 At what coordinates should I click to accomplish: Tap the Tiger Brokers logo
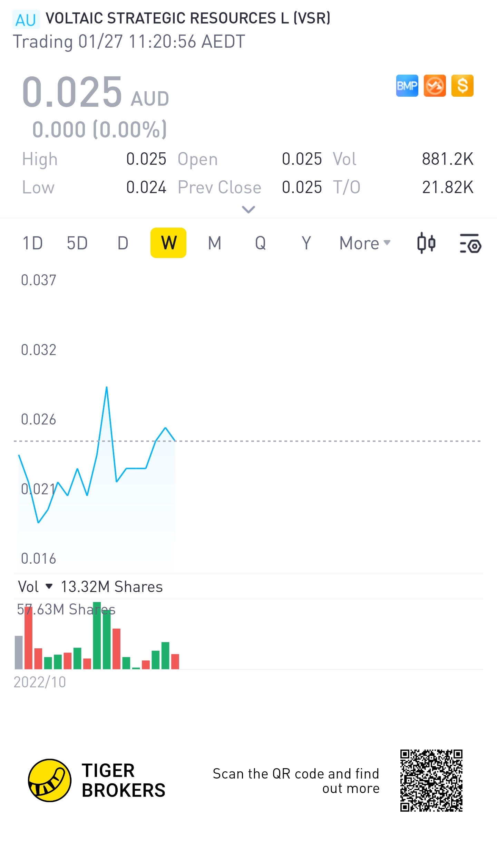tap(50, 780)
